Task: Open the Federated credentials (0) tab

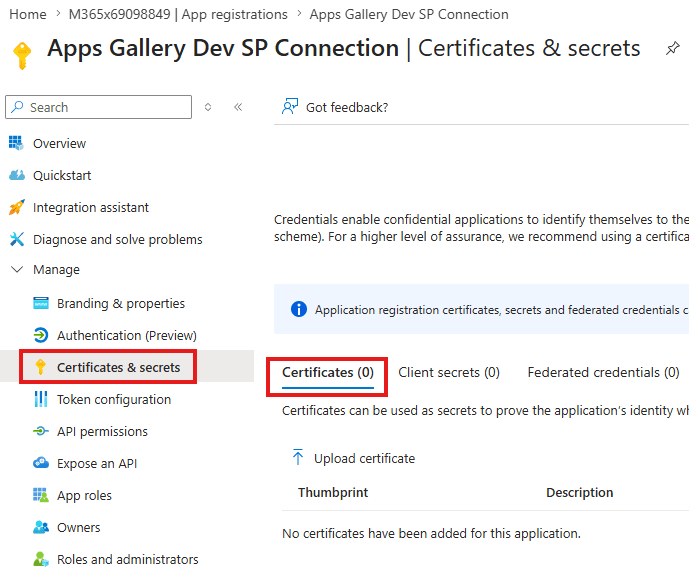Action: (603, 373)
